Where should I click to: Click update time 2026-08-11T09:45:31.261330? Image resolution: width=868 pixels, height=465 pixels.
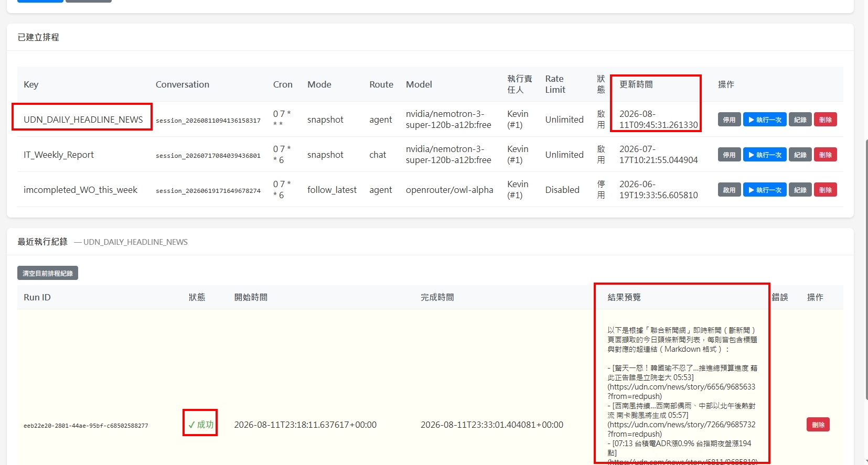pyautogui.click(x=659, y=120)
